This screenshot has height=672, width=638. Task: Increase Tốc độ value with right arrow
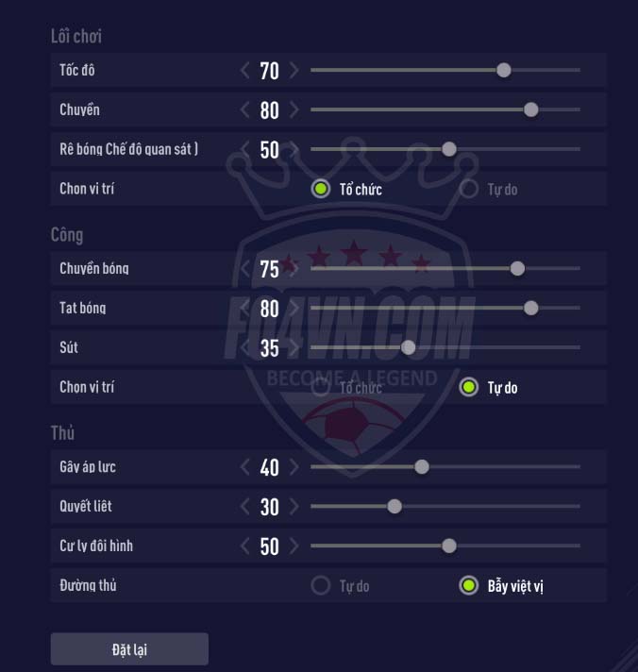[x=294, y=71]
